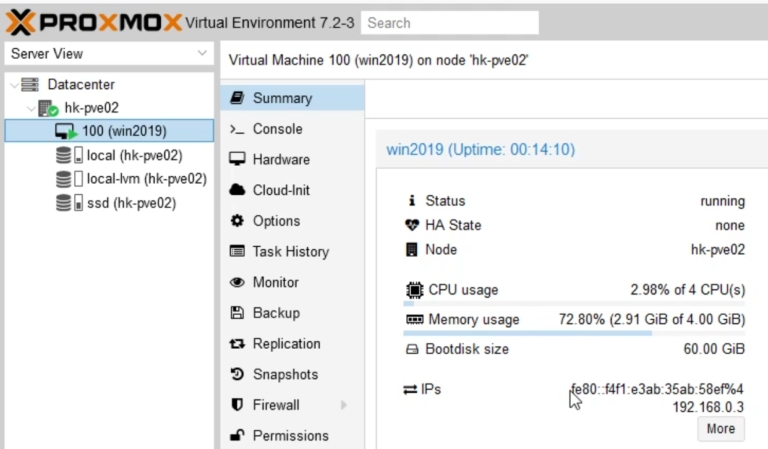768x449 pixels.
Task: Expand the Firewall submenu arrow
Action: coord(344,405)
